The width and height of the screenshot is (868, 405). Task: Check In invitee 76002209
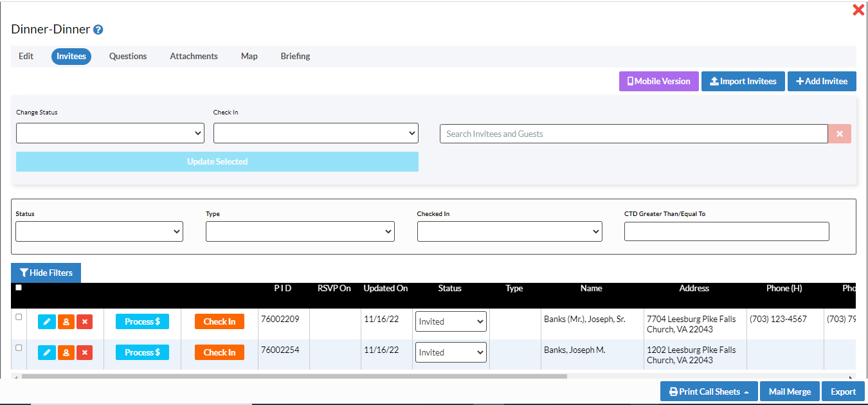219,321
